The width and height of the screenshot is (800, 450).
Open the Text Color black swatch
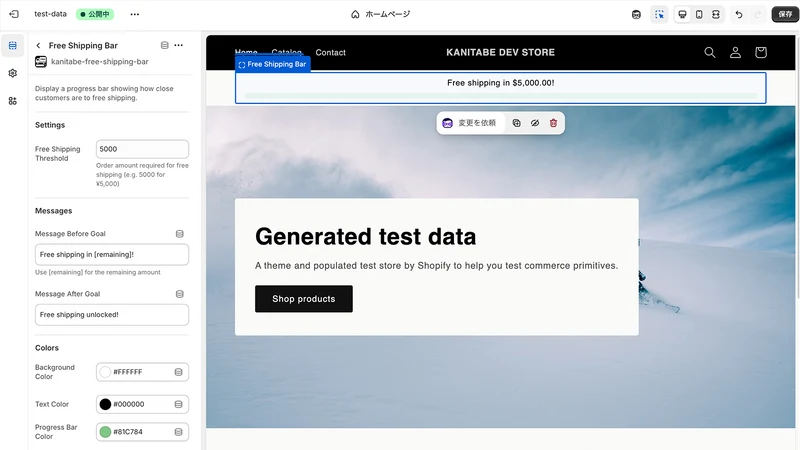[105, 404]
